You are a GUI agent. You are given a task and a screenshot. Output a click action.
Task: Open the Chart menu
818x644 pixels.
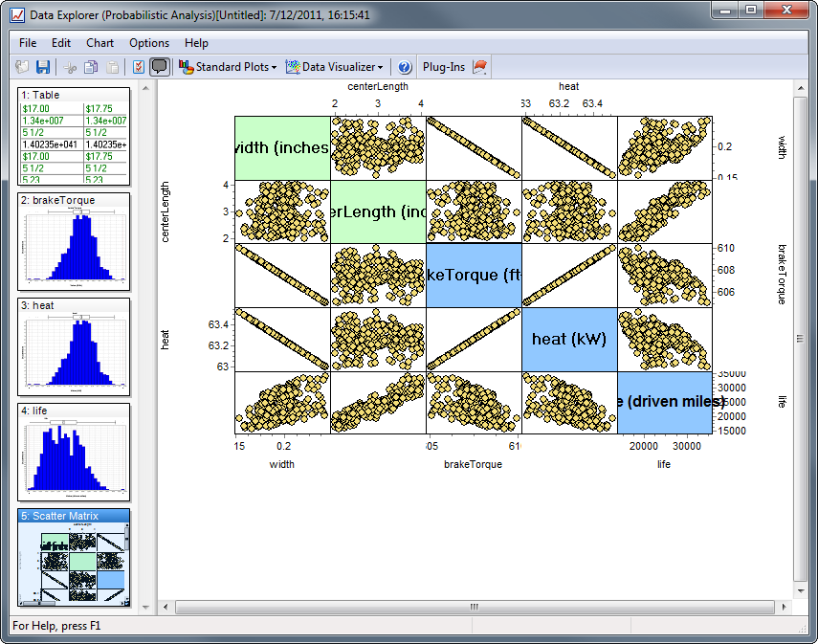[99, 43]
